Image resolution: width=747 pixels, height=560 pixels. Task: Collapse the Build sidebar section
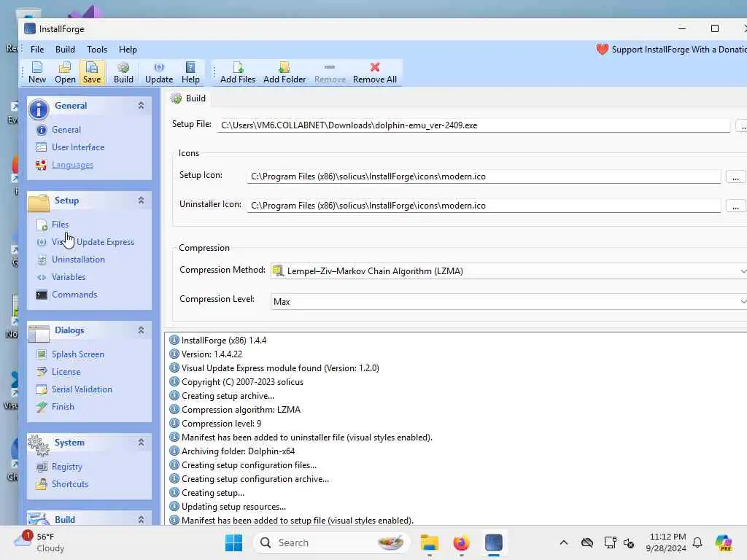[x=141, y=519]
